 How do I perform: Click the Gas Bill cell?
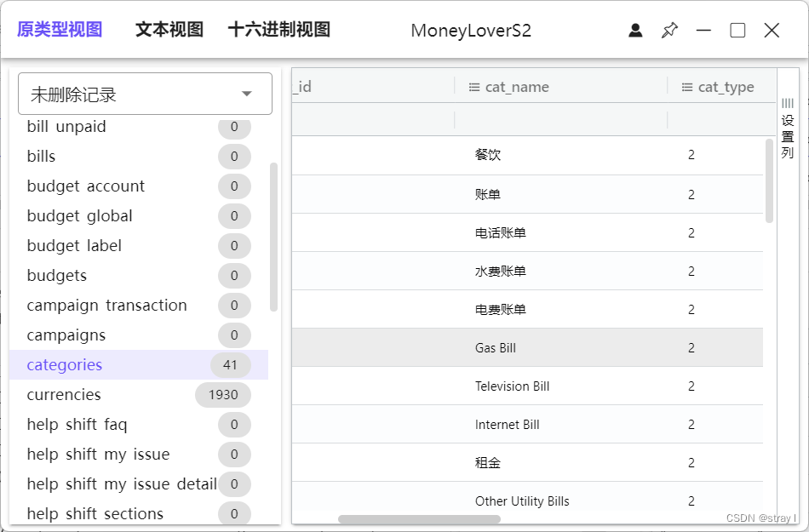496,348
